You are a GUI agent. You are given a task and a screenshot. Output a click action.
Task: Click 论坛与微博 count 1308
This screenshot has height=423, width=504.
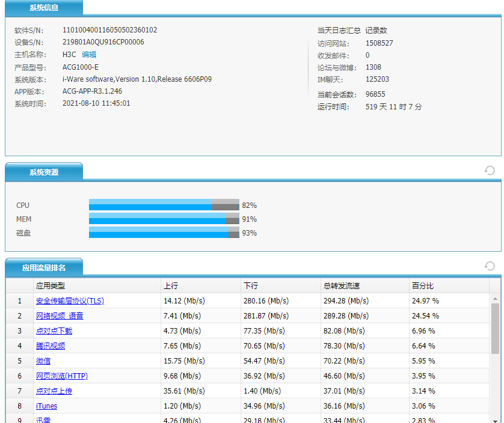373,67
